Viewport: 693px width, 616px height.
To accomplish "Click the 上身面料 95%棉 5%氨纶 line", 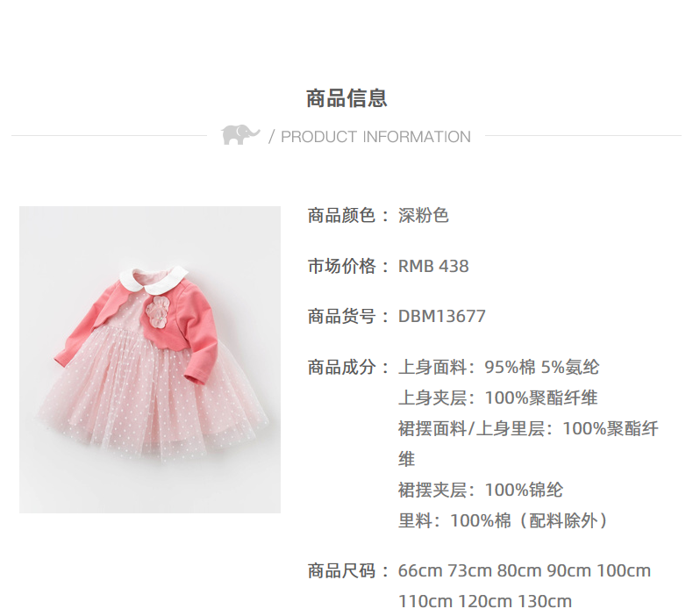I will point(498,367).
